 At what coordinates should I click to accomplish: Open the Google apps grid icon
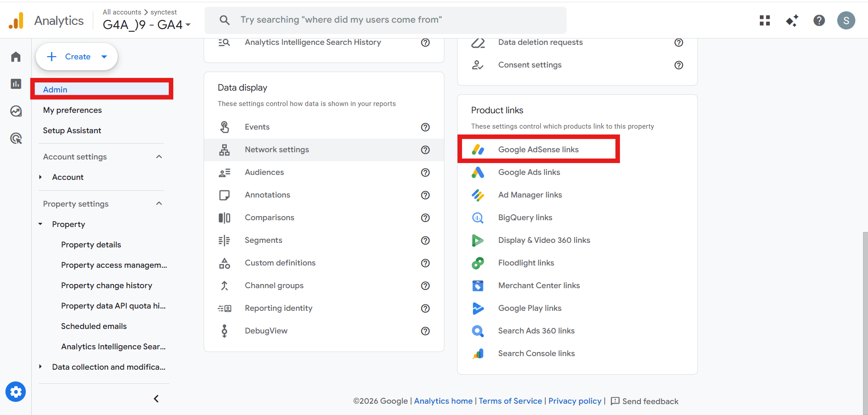click(x=765, y=20)
